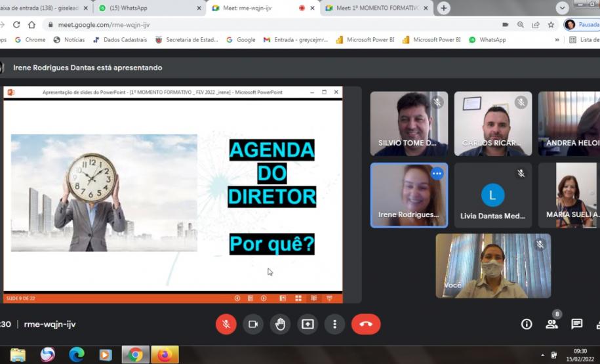
Task: Expand hidden bookmarks chevron
Action: coord(557,39)
